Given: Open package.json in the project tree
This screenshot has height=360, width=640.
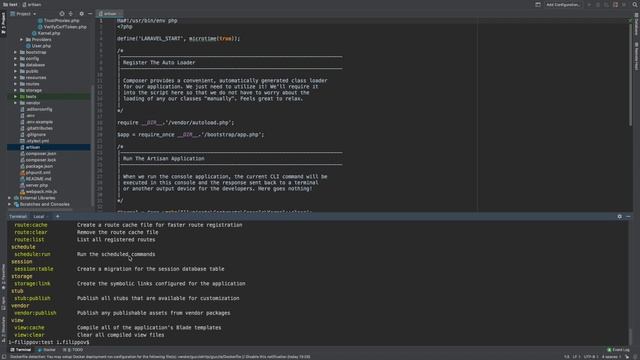Looking at the screenshot, I should point(36,166).
